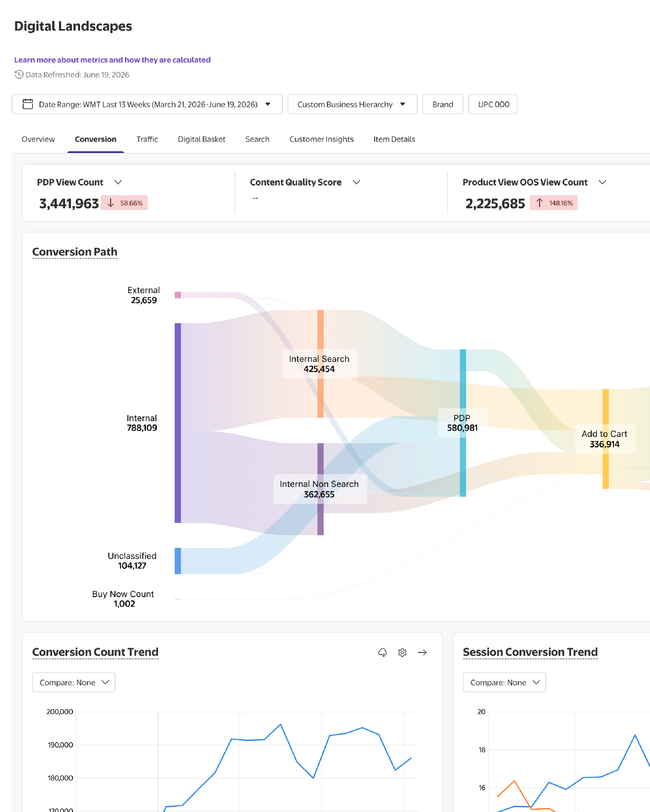Screen dimensions: 650x812
Task: Open the Date Range dropdown
Action: [x=147, y=104]
